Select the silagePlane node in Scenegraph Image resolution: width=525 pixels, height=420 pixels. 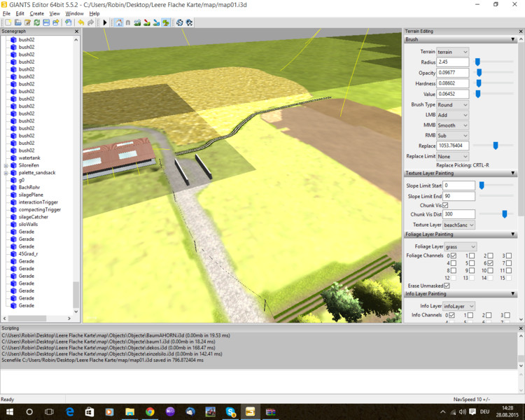click(x=31, y=195)
